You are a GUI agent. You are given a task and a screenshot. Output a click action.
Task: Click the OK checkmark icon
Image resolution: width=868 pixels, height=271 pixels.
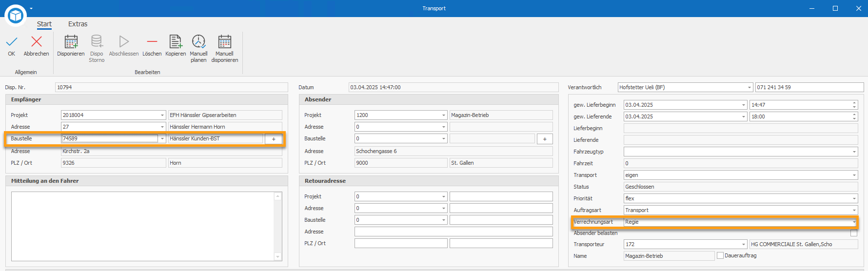click(x=12, y=42)
